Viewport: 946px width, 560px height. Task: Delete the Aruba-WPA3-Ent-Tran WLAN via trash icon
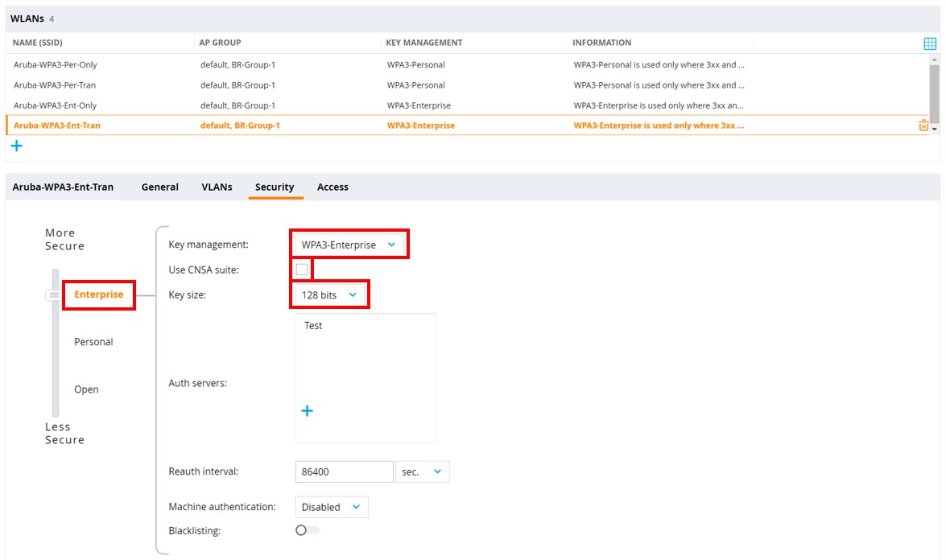click(x=923, y=126)
